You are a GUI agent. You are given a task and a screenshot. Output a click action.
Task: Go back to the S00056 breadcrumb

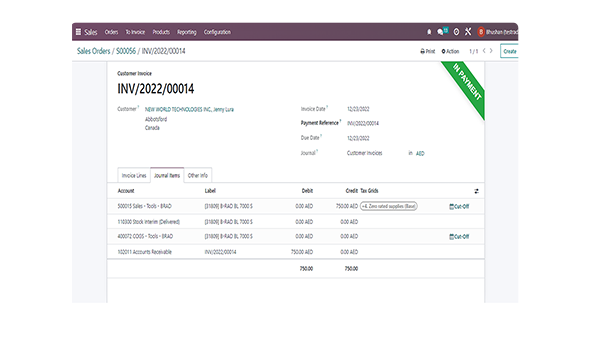click(126, 51)
